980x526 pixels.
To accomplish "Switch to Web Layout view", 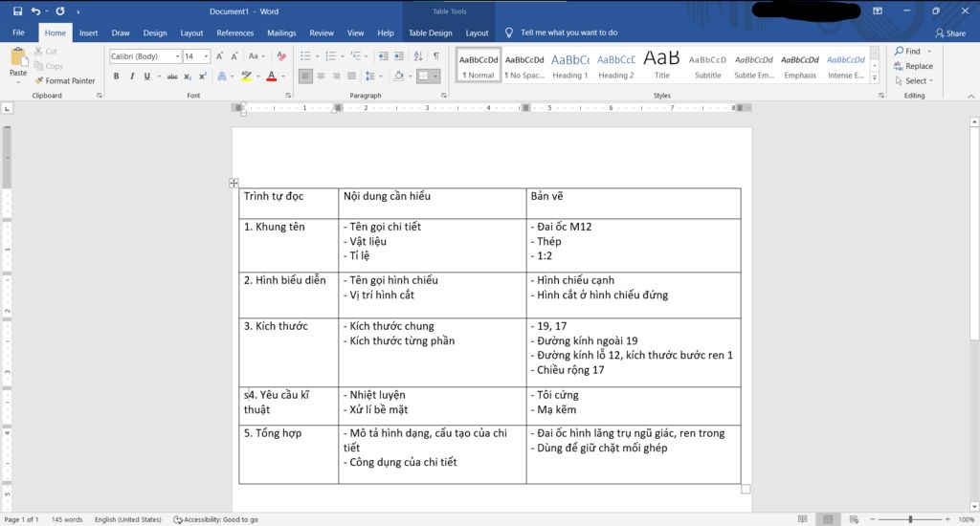I will pyautogui.click(x=854, y=519).
